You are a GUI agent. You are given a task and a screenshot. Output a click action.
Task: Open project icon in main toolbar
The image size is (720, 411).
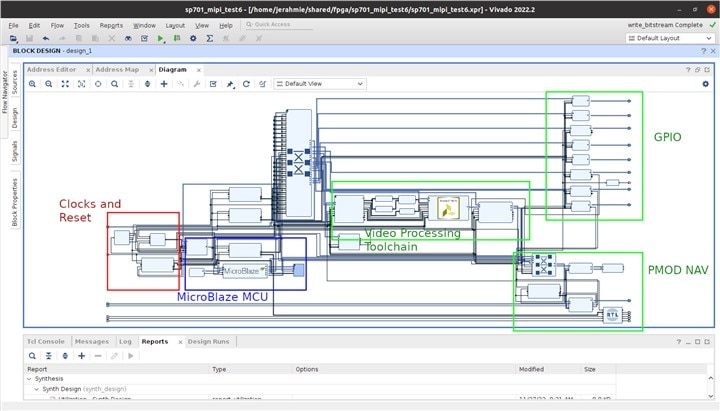pos(13,39)
